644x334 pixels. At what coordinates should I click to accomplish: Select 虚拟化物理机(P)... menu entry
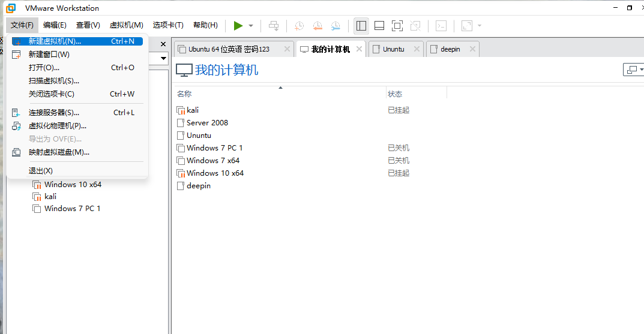pos(77,125)
